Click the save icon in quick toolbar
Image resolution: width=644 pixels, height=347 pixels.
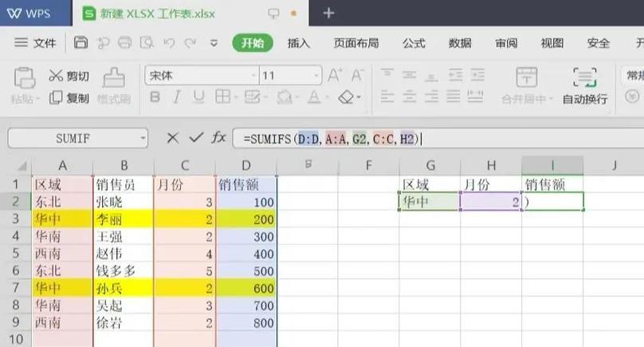80,43
